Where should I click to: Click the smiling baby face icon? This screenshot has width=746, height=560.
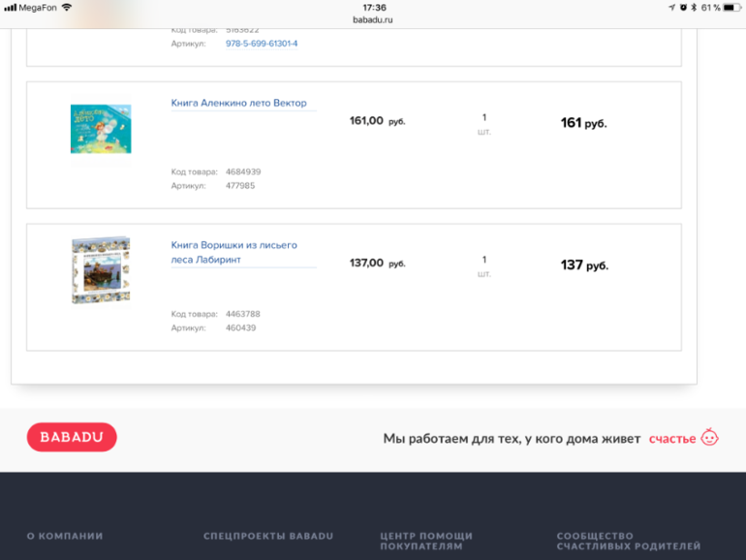point(710,438)
